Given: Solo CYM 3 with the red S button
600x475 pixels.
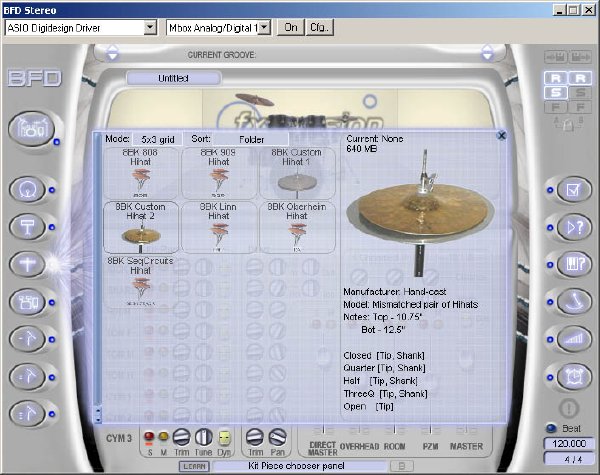Looking at the screenshot, I should click(149, 436).
